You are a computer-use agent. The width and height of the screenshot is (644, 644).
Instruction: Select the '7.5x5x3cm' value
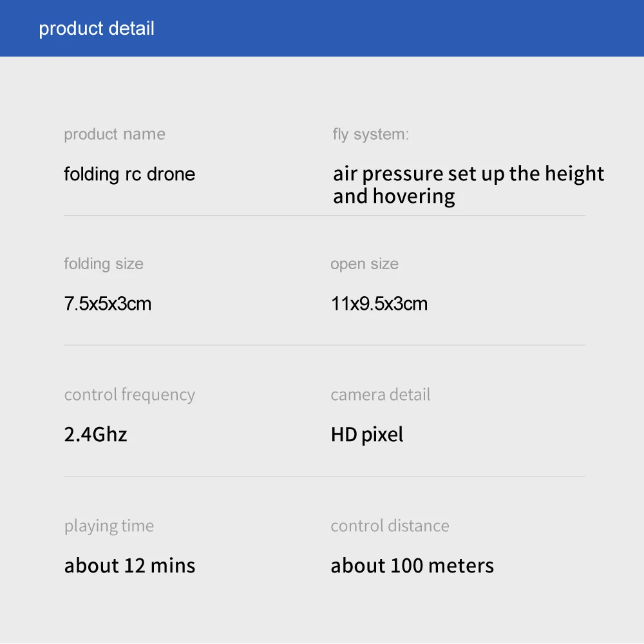[108, 304]
